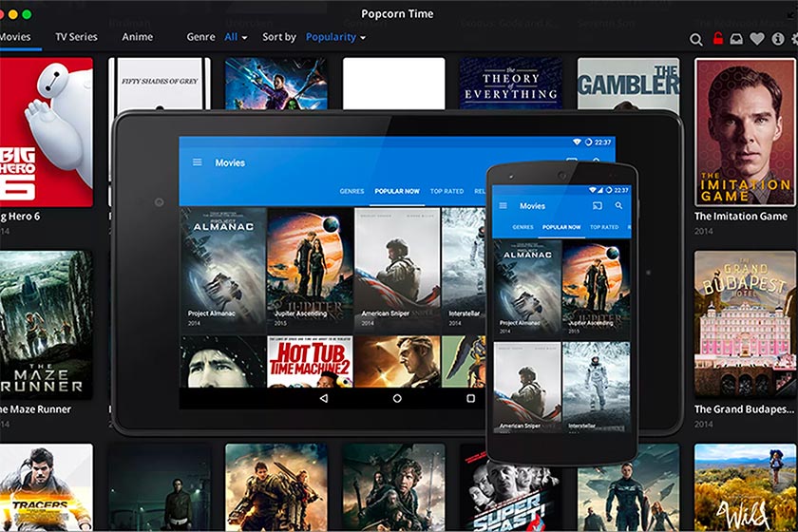Open the phone's hamburger menu
This screenshot has height=532, width=798.
coord(503,205)
